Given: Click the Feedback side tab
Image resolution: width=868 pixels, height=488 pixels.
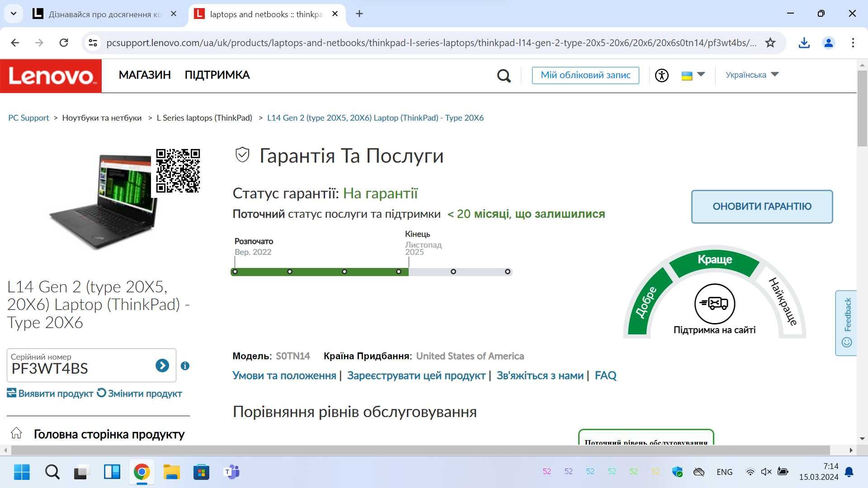Looking at the screenshot, I should (846, 323).
